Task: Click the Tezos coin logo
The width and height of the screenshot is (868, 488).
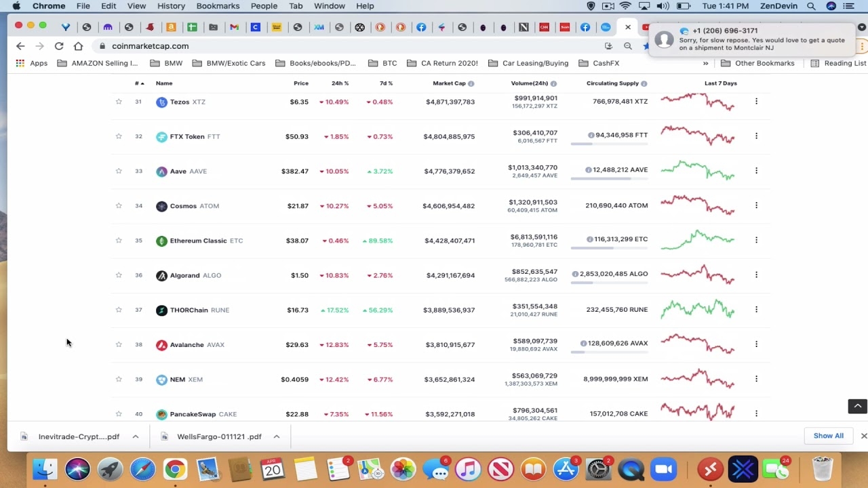Action: click(161, 102)
